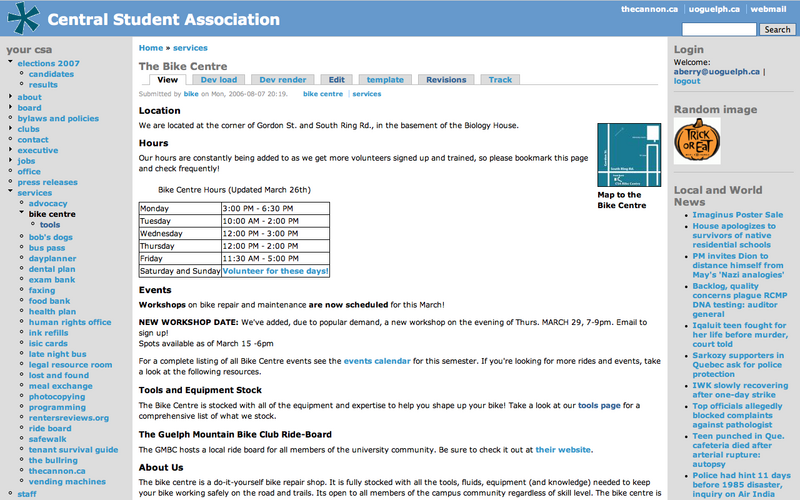Open dental plan sidebar link
This screenshot has height=500, width=800.
pyautogui.click(x=52, y=269)
